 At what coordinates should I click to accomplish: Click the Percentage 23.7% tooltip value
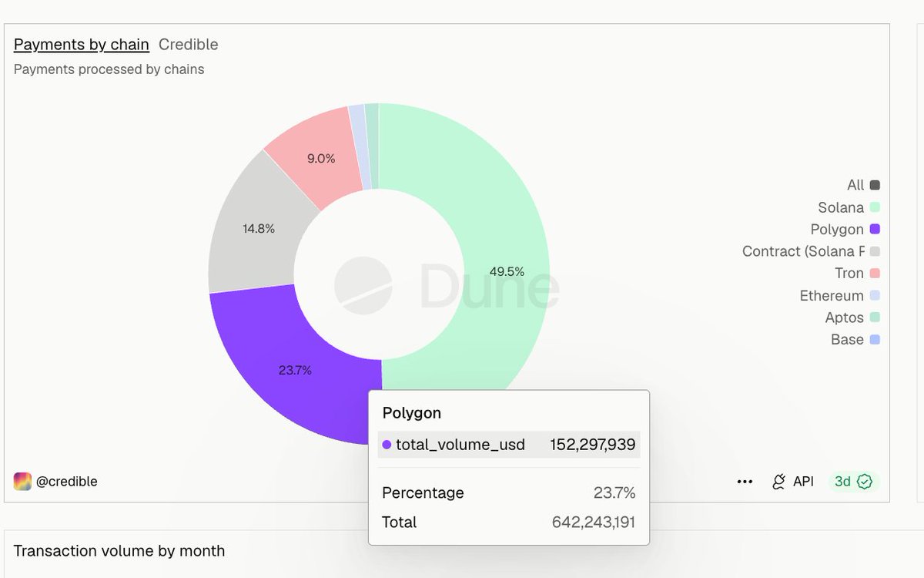point(614,493)
